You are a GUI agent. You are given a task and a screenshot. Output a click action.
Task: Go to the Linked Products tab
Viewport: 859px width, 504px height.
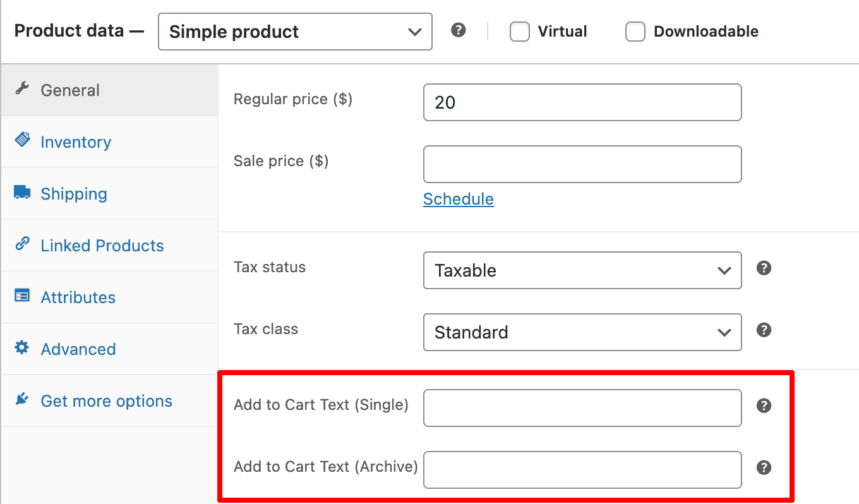tap(110, 246)
